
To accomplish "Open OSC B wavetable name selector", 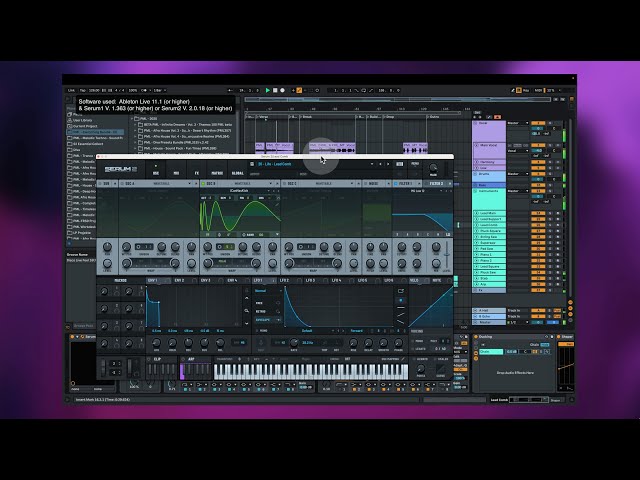I will [240, 191].
